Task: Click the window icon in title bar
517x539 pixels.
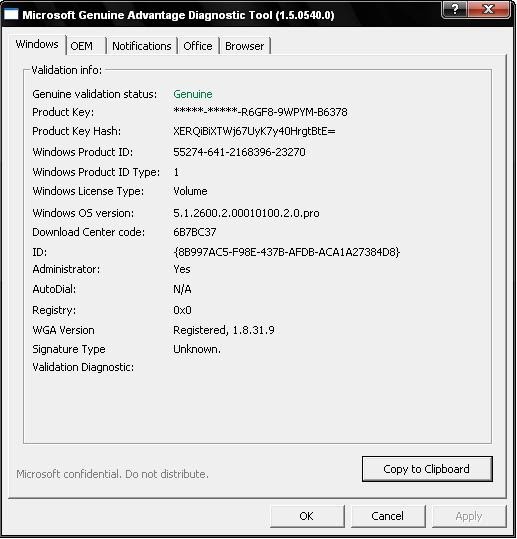Action: [x=11, y=14]
